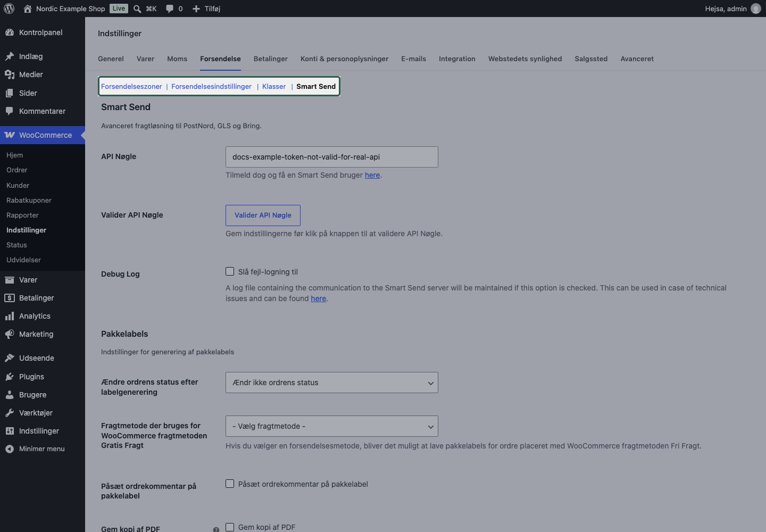Open the Nordic Example Shop home icon
This screenshot has width=766, height=532.
pos(28,9)
